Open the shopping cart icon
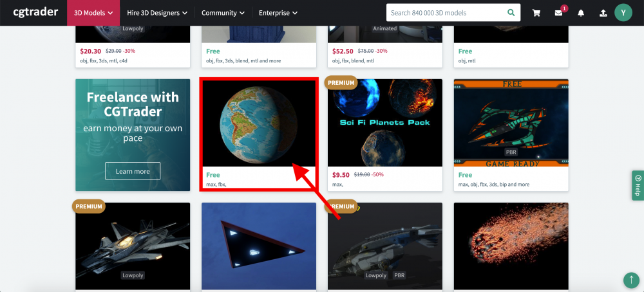Viewport: 644px width, 292px height. (x=536, y=13)
